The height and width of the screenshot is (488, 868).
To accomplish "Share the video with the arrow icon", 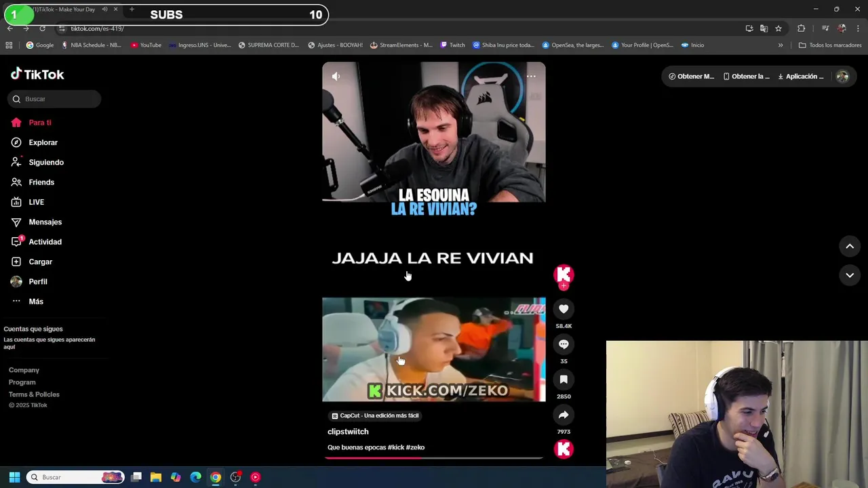I will pyautogui.click(x=564, y=415).
